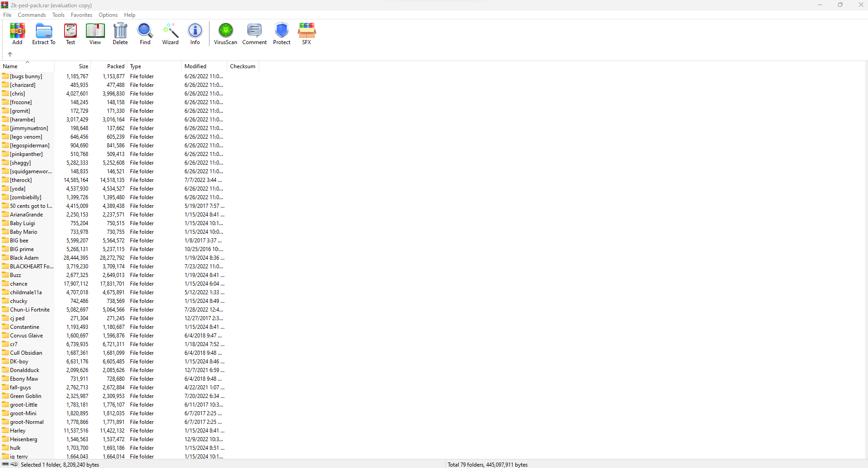
Task: Select the [jimmynuetron] folder name
Action: tap(29, 128)
